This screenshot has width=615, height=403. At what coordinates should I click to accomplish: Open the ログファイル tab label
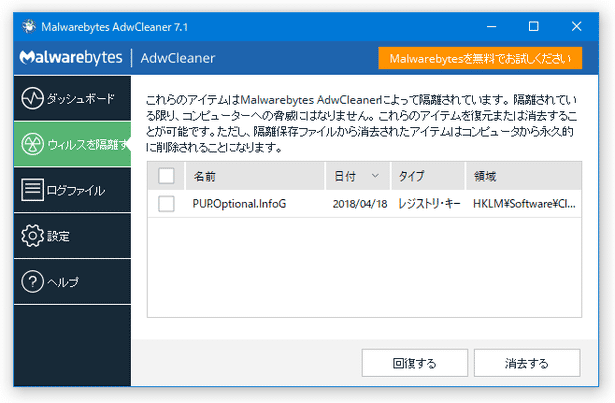(76, 190)
